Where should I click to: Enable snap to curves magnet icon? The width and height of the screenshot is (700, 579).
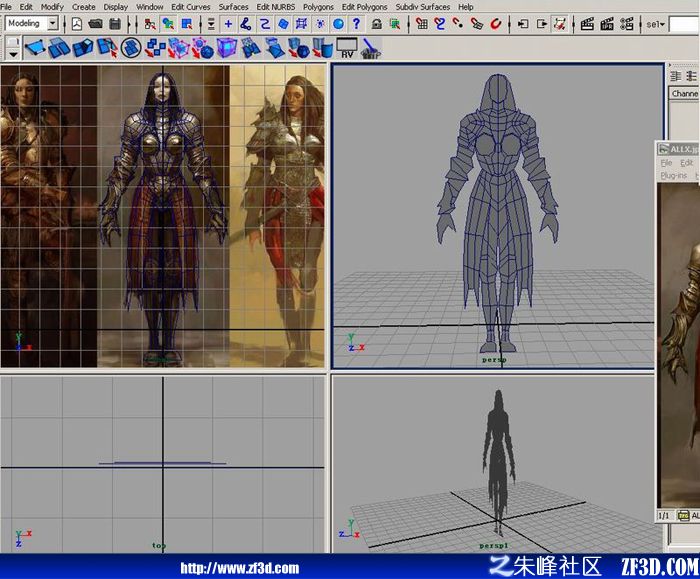tap(440, 24)
